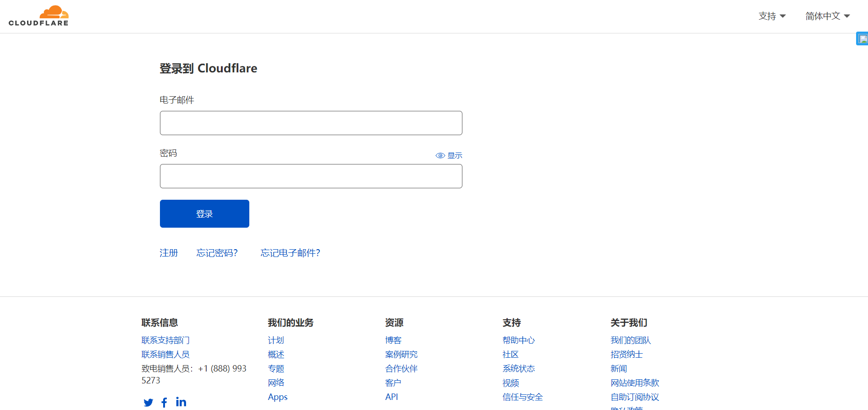Open the Apps footer link
868x410 pixels.
coord(278,397)
